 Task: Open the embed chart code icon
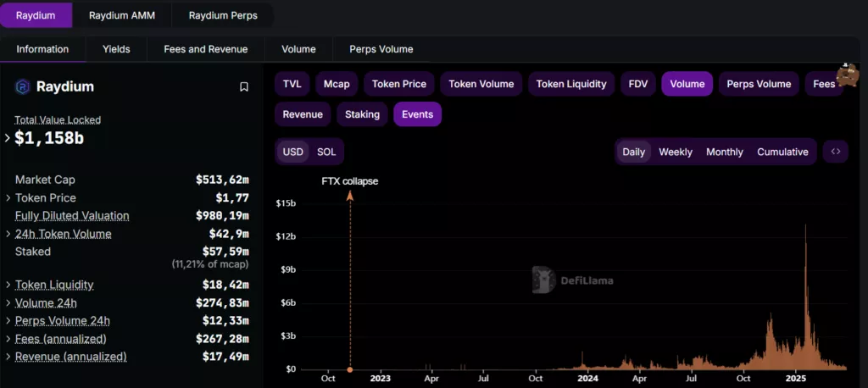[835, 152]
